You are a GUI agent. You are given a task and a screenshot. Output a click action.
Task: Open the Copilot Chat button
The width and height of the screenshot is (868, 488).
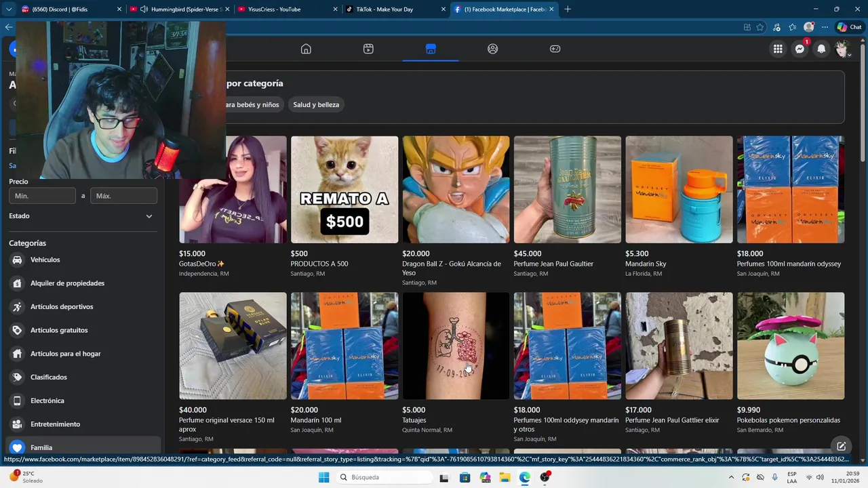coord(849,27)
